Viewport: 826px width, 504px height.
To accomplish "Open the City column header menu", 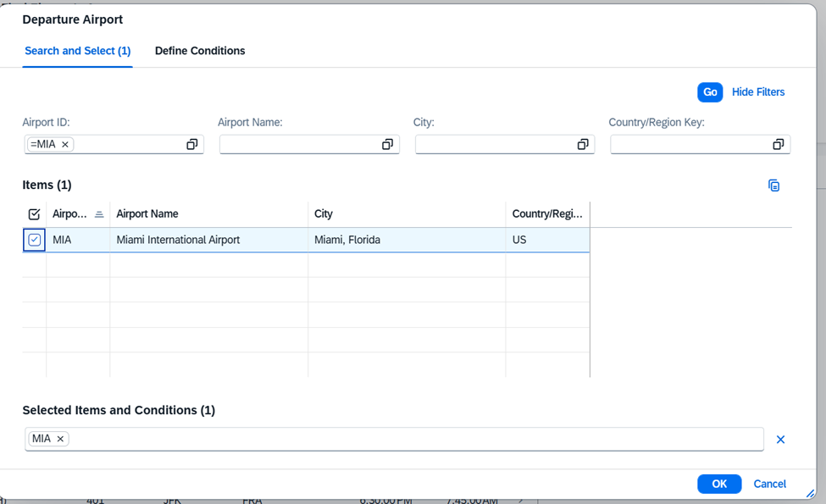I will click(x=407, y=214).
